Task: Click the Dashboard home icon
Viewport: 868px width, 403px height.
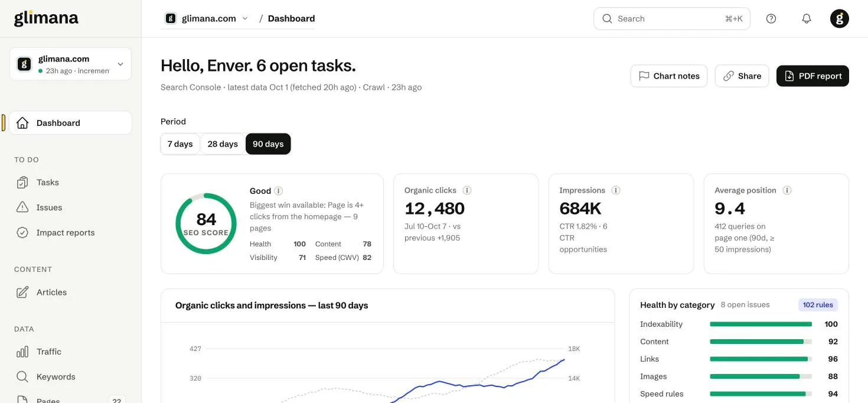Action: point(22,123)
